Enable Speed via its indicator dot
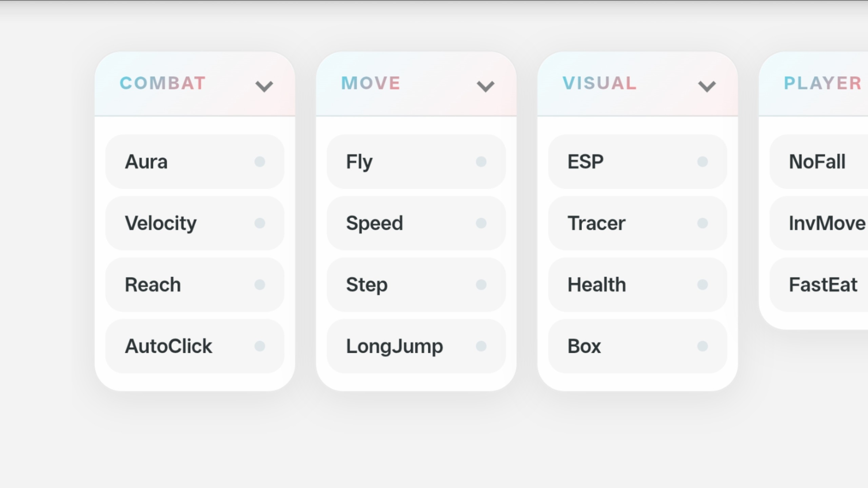This screenshot has height=488, width=868. click(x=481, y=223)
